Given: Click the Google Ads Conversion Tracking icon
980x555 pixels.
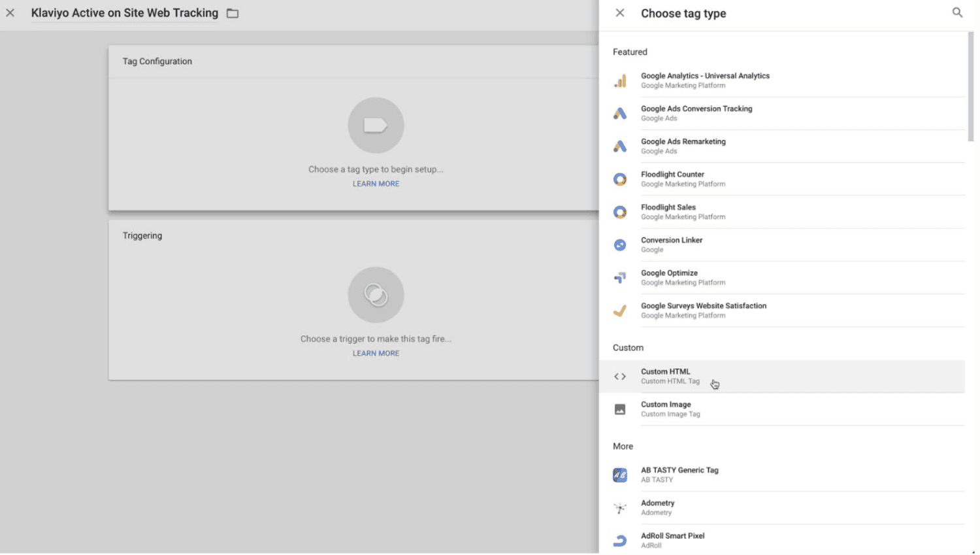Looking at the screenshot, I should tap(620, 114).
